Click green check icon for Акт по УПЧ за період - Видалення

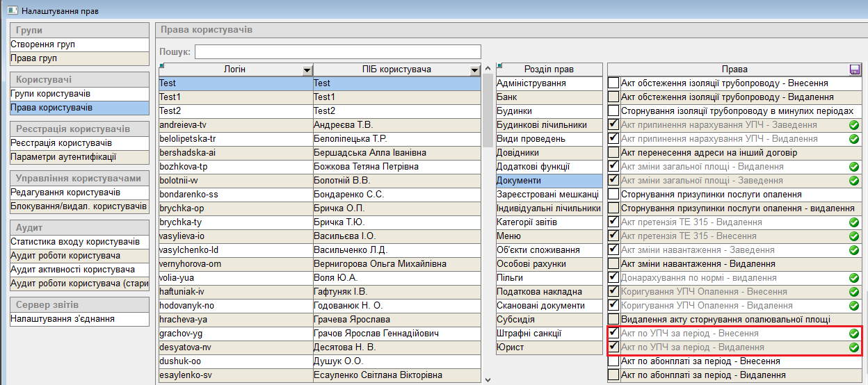pos(853,347)
